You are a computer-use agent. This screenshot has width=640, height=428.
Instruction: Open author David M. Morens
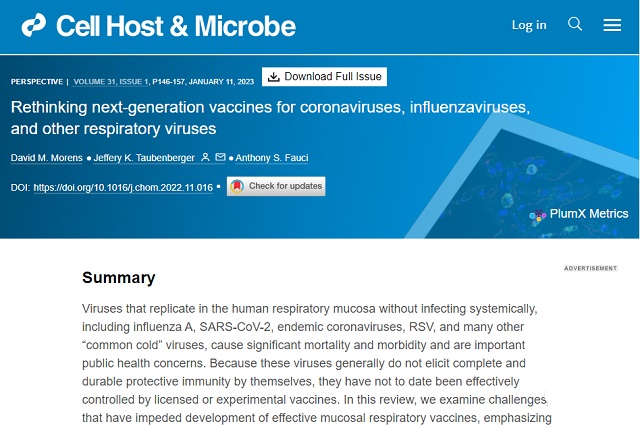click(x=47, y=158)
